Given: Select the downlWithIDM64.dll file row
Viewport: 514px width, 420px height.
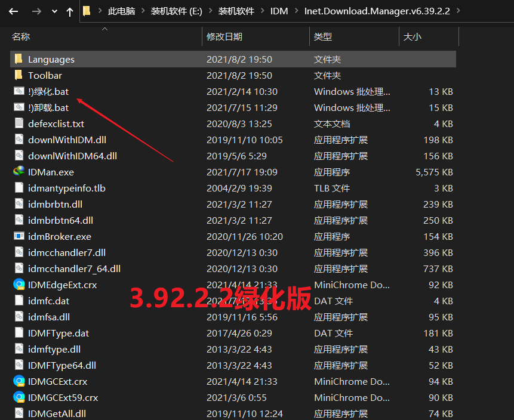Looking at the screenshot, I should click(x=72, y=156).
